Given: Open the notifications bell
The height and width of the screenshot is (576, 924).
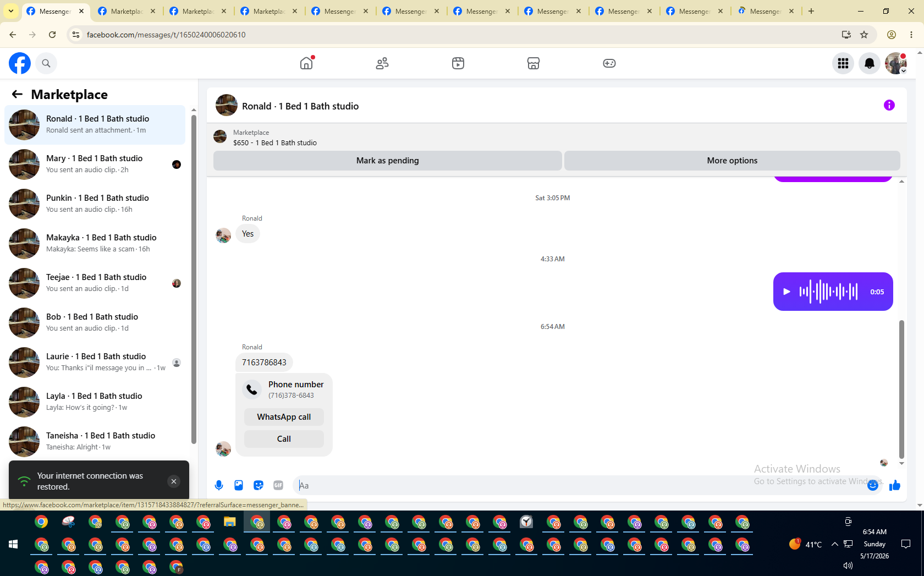Looking at the screenshot, I should pyautogui.click(x=870, y=63).
